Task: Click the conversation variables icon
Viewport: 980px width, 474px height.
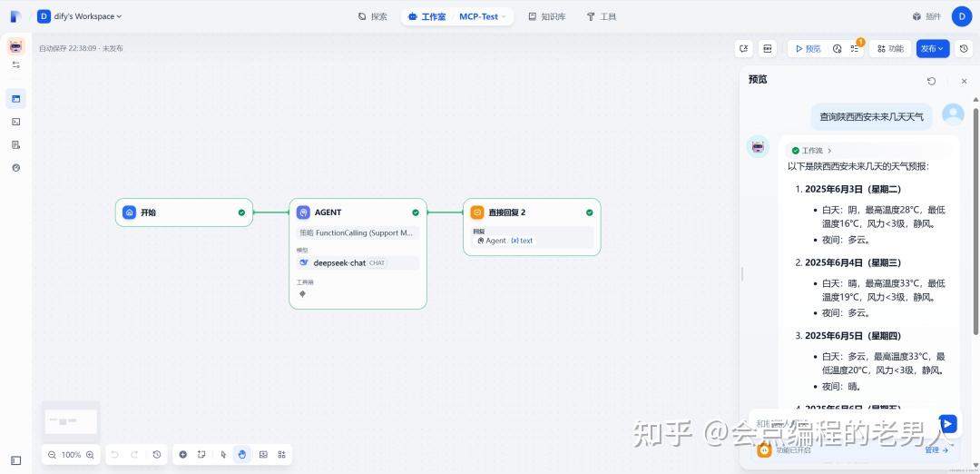Action: tap(744, 49)
